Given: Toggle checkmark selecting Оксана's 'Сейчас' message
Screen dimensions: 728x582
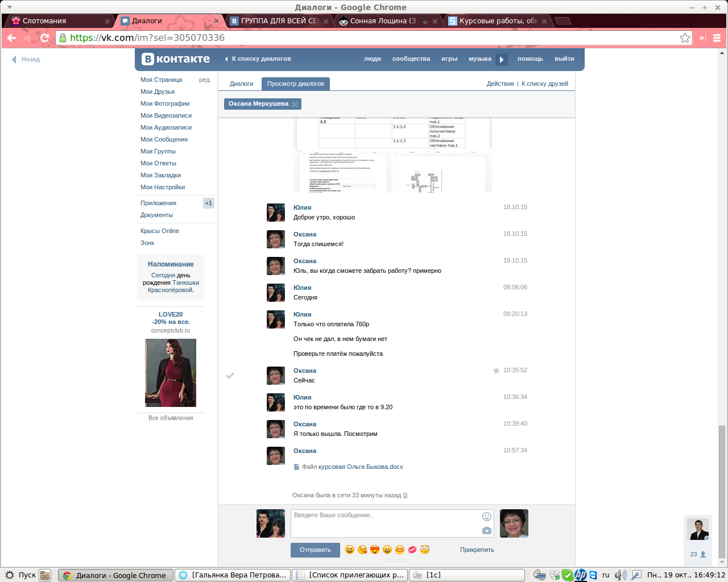Looking at the screenshot, I should point(230,376).
